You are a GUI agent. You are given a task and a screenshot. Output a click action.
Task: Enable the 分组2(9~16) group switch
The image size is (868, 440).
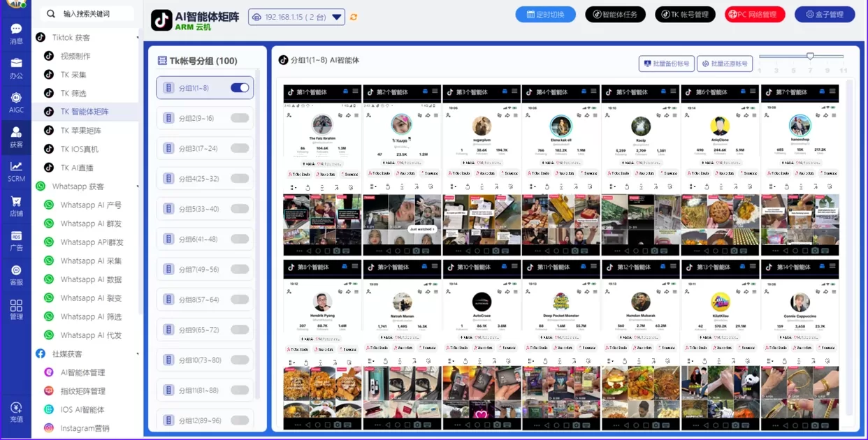click(240, 118)
